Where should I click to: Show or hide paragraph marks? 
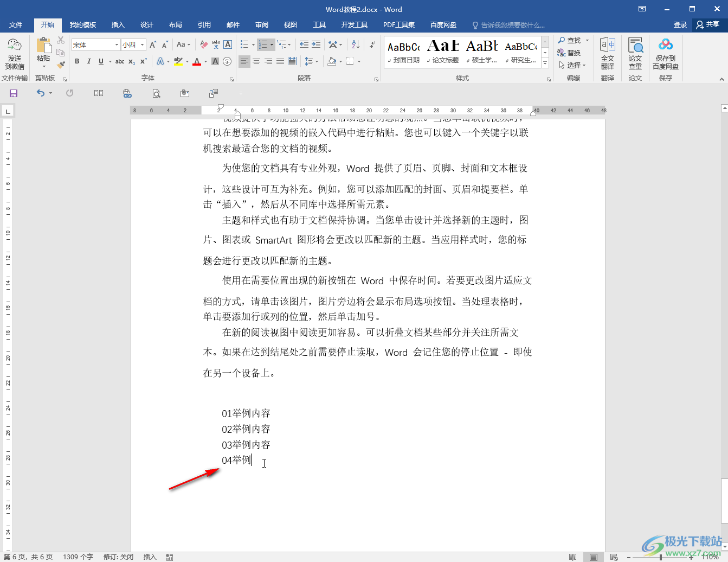coord(372,44)
